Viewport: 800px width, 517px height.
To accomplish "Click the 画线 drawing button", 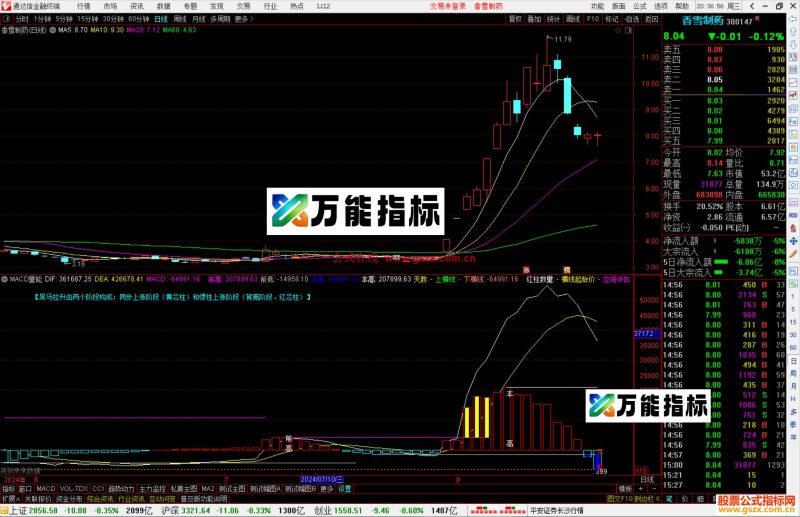I will coord(573,19).
